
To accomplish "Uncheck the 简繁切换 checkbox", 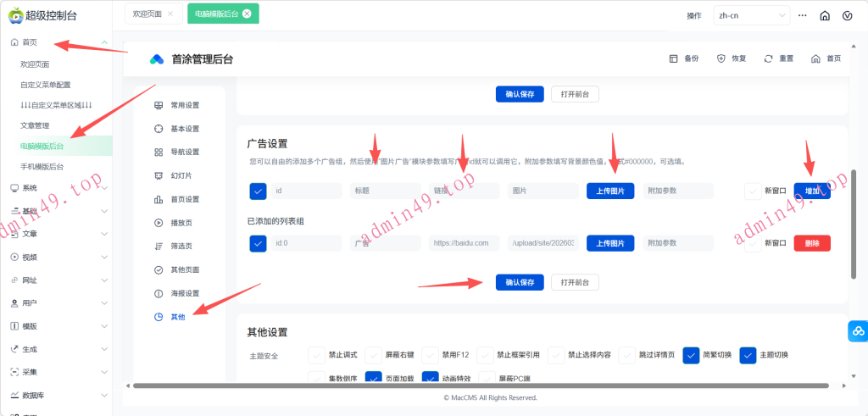I will pyautogui.click(x=691, y=355).
